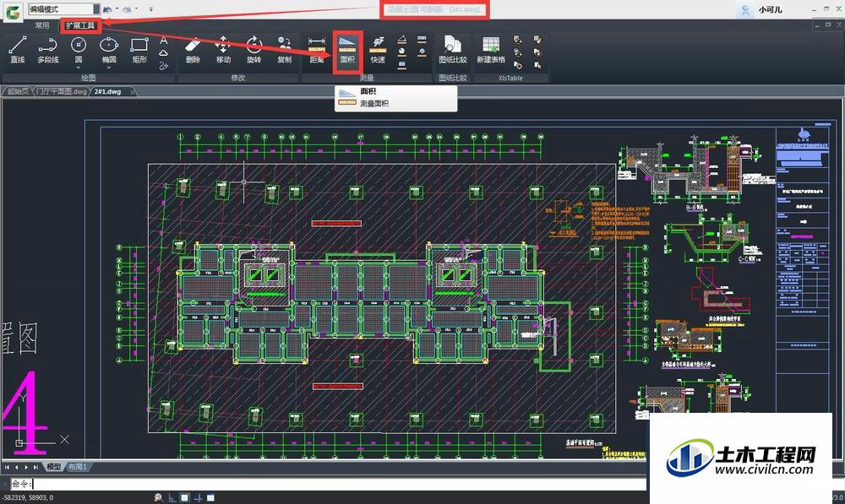Toggle the highlighted square status bar button

pyautogui.click(x=185, y=498)
